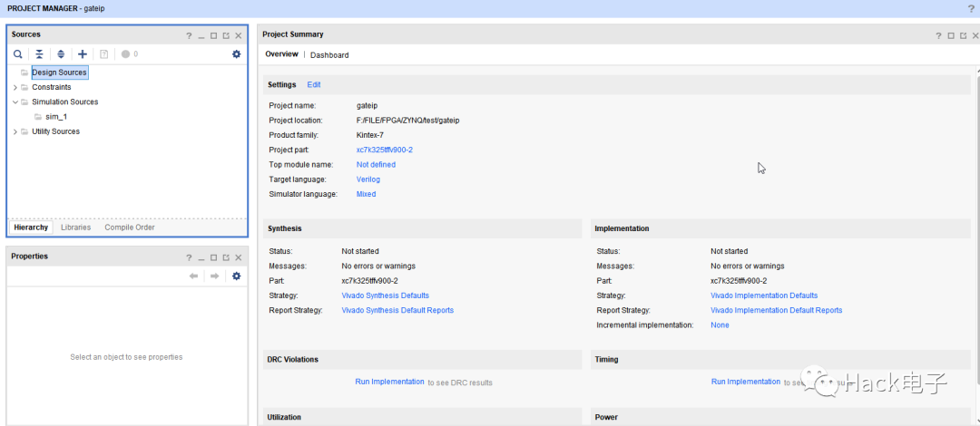Float the Sources panel
980x426 pixels.
point(226,35)
